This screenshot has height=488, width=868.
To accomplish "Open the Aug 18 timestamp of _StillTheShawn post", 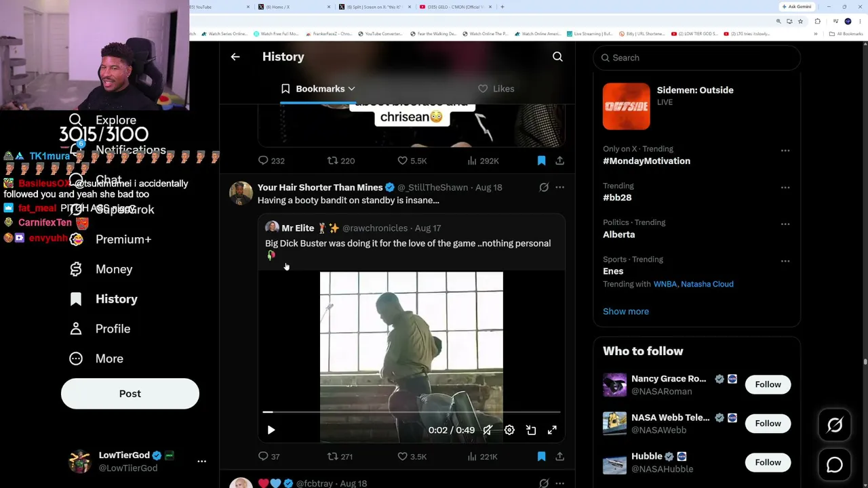I will 489,187.
